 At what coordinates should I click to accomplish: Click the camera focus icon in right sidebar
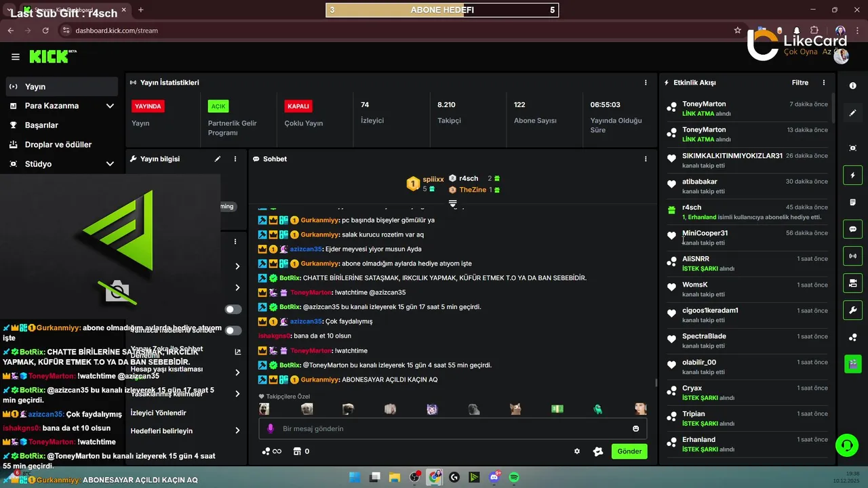[852, 148]
